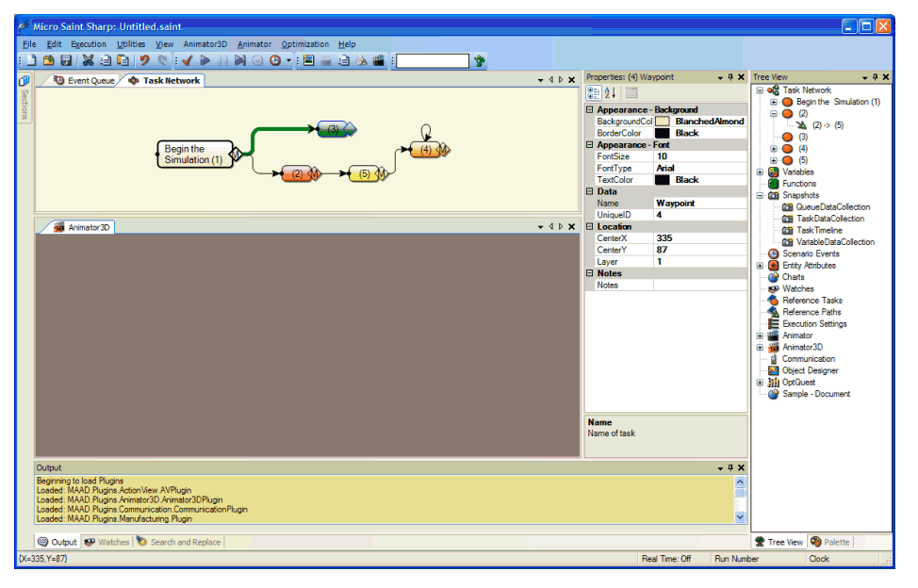The image size is (918, 588).
Task: Start the simulation with the play icon
Action: click(x=205, y=60)
